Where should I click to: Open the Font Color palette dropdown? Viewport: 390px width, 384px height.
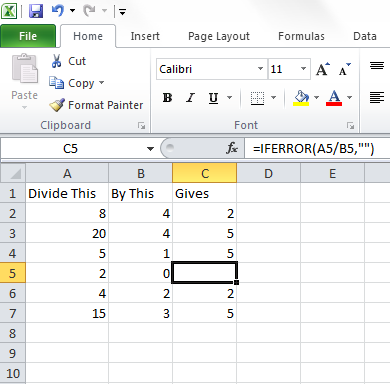[349, 98]
